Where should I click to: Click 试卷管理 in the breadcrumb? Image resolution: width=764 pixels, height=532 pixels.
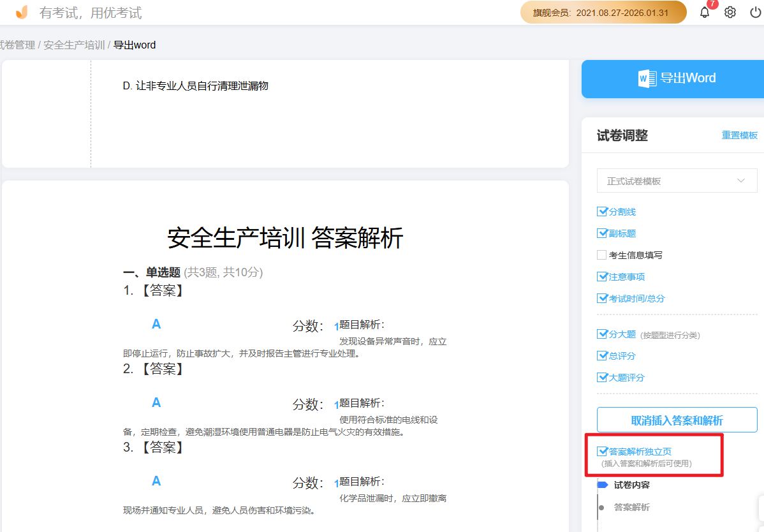coord(16,45)
